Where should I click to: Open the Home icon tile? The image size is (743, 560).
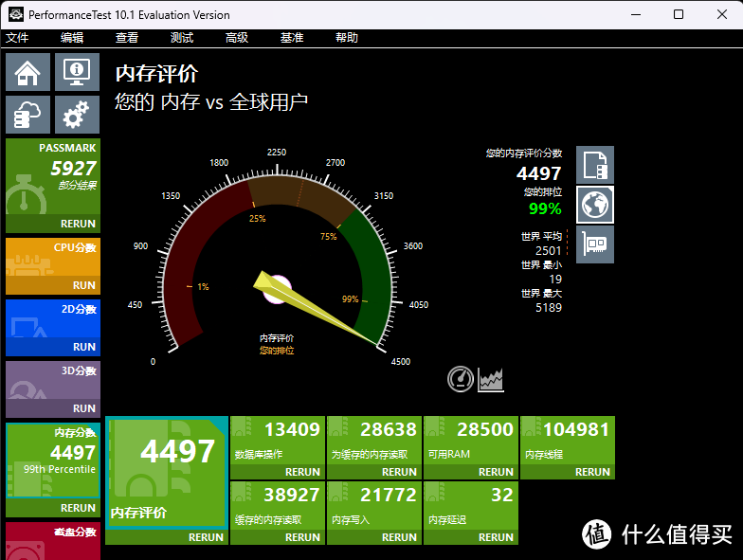(28, 72)
